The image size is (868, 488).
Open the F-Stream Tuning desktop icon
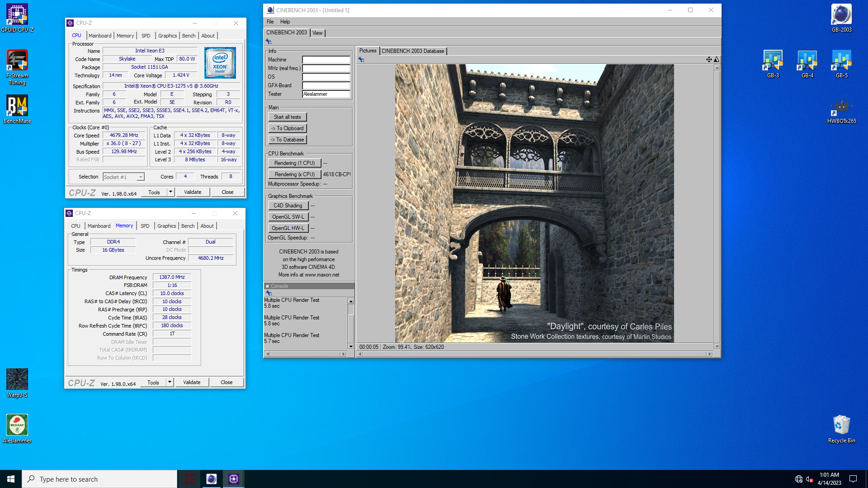click(x=17, y=67)
